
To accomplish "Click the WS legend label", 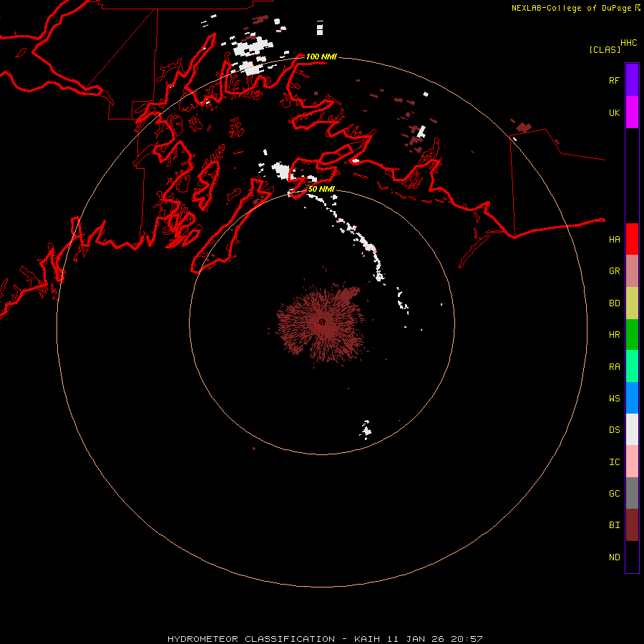I will click(614, 398).
